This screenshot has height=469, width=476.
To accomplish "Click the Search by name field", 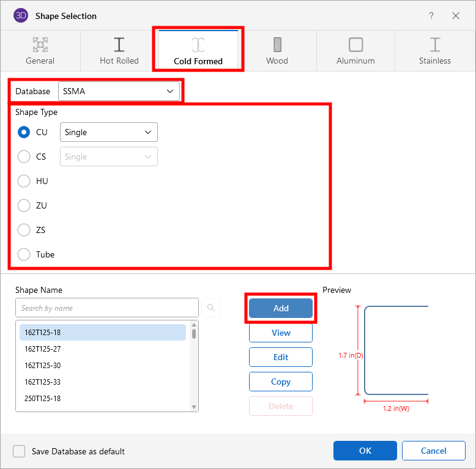I will tap(107, 308).
